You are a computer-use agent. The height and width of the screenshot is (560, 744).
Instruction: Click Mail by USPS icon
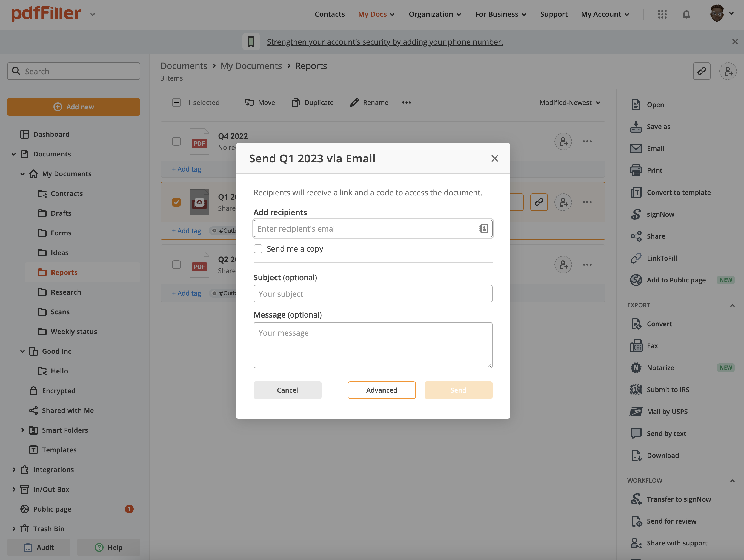pyautogui.click(x=636, y=411)
